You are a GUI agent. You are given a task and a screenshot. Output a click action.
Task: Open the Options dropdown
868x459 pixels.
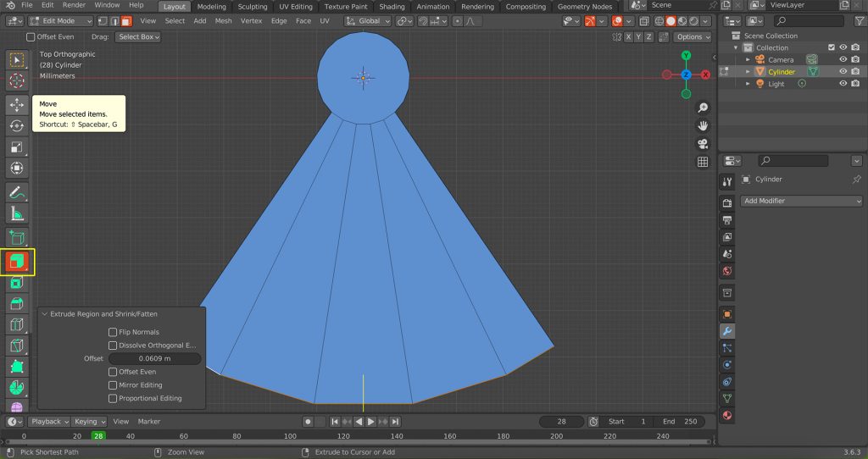tap(692, 37)
